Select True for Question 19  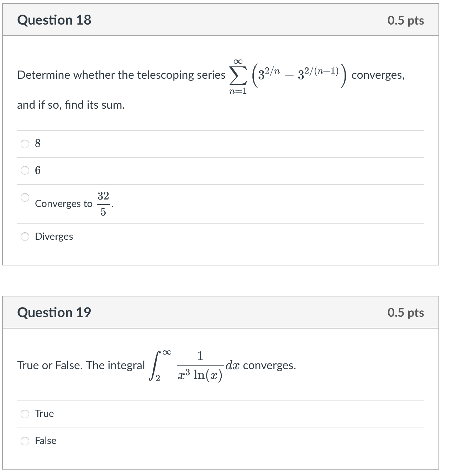pyautogui.click(x=25, y=414)
